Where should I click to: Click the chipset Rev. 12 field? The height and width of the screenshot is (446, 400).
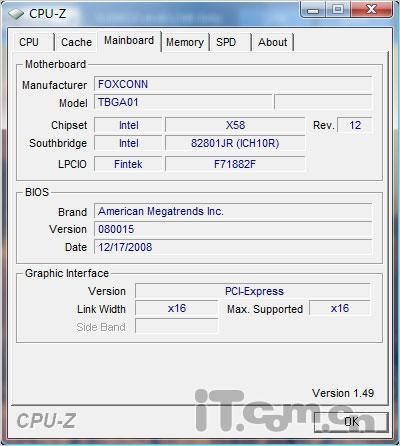[355, 125]
